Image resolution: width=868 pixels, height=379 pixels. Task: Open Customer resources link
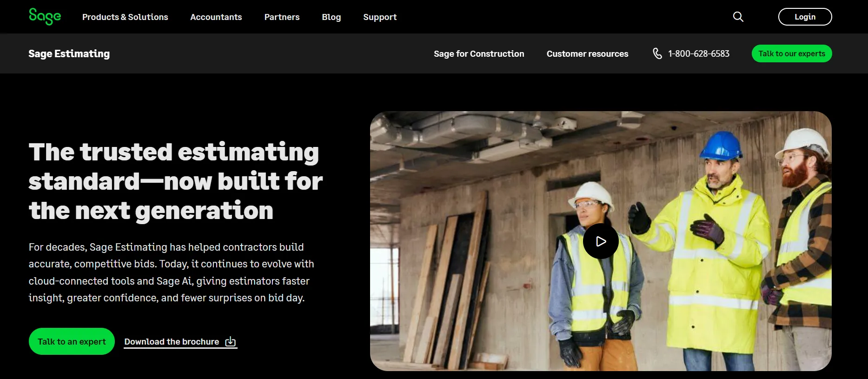tap(587, 53)
